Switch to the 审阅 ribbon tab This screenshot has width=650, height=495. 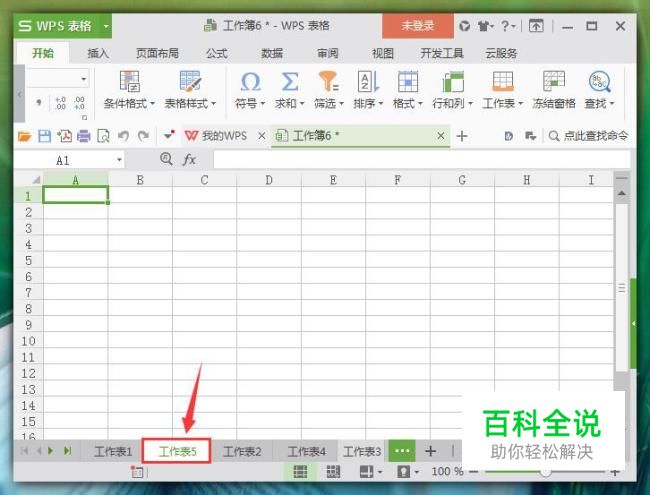pos(328,53)
